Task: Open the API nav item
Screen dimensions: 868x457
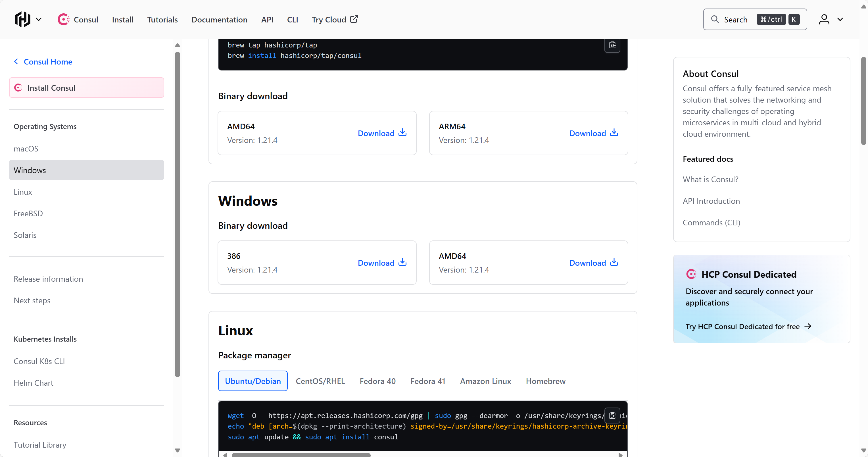Action: pyautogui.click(x=267, y=20)
